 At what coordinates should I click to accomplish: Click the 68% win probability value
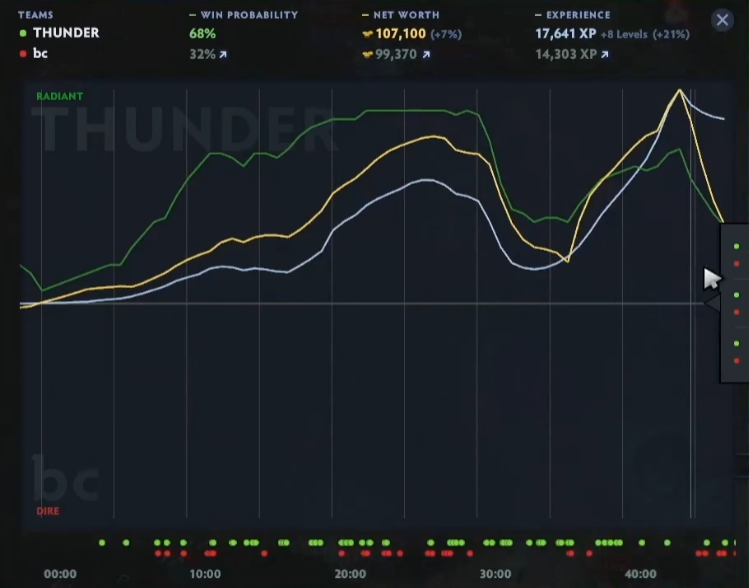pyautogui.click(x=202, y=34)
